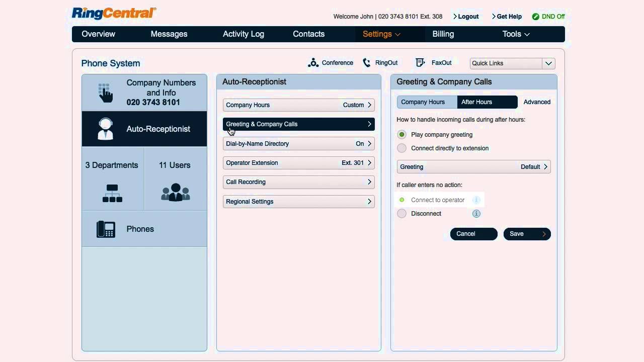Click the Phone System heading

point(111,63)
